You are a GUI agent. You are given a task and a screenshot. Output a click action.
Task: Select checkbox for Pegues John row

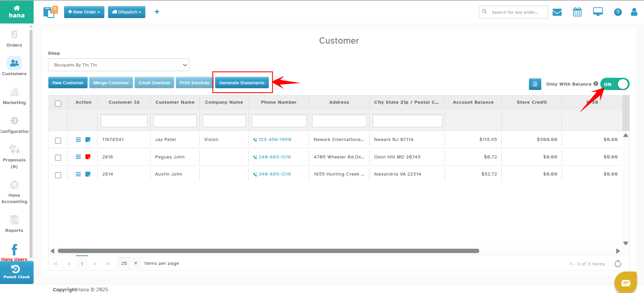58,158
